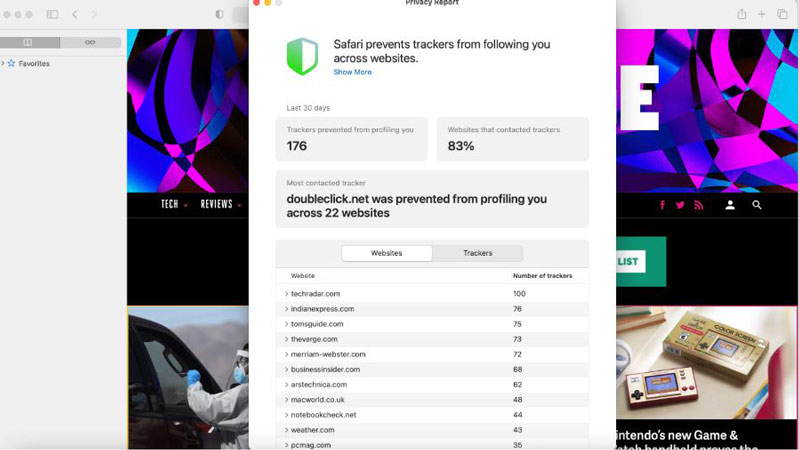Click the Number of trackers column header

coord(542,276)
